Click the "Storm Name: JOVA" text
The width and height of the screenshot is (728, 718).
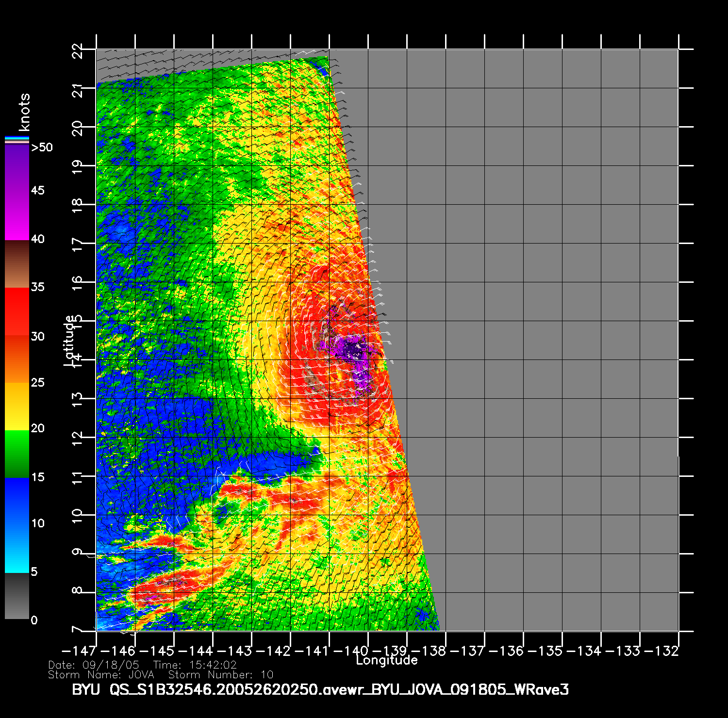pos(101,675)
